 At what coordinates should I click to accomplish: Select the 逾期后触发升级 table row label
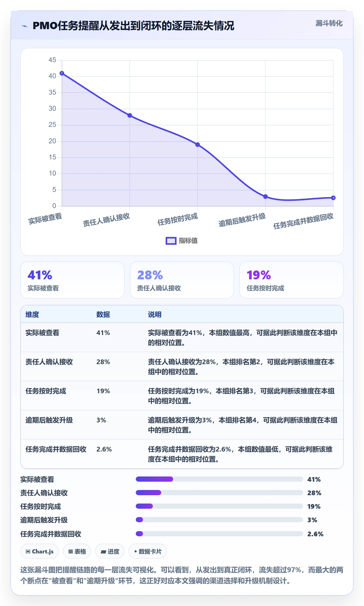click(49, 420)
